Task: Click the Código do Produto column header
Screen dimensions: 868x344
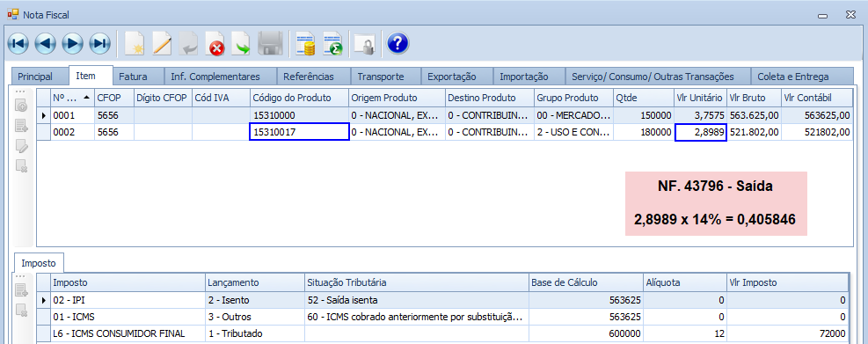Action: [299, 98]
